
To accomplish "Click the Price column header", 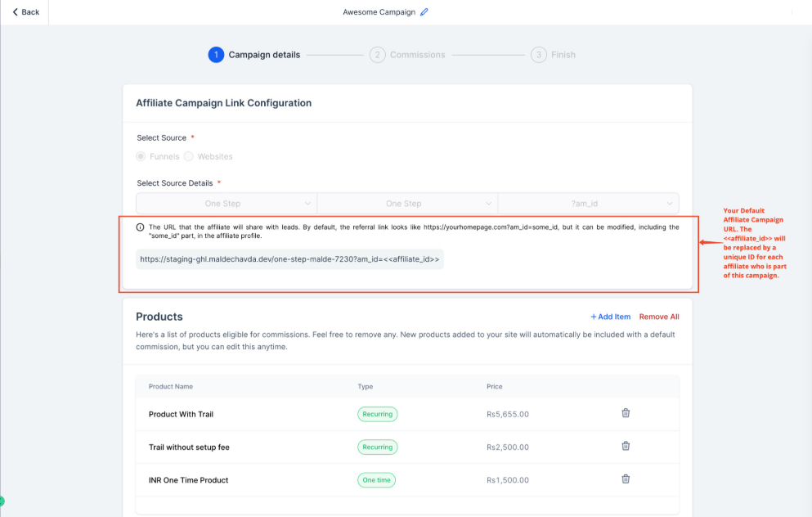I will click(495, 386).
